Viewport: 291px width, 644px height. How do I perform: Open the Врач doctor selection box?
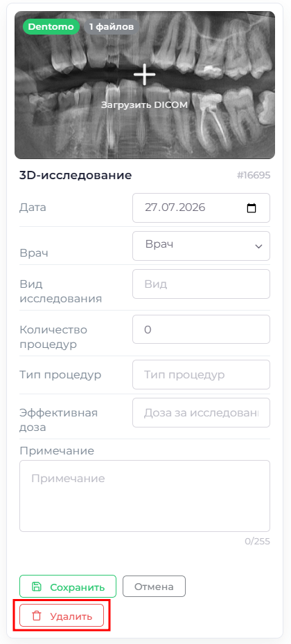[x=201, y=246]
